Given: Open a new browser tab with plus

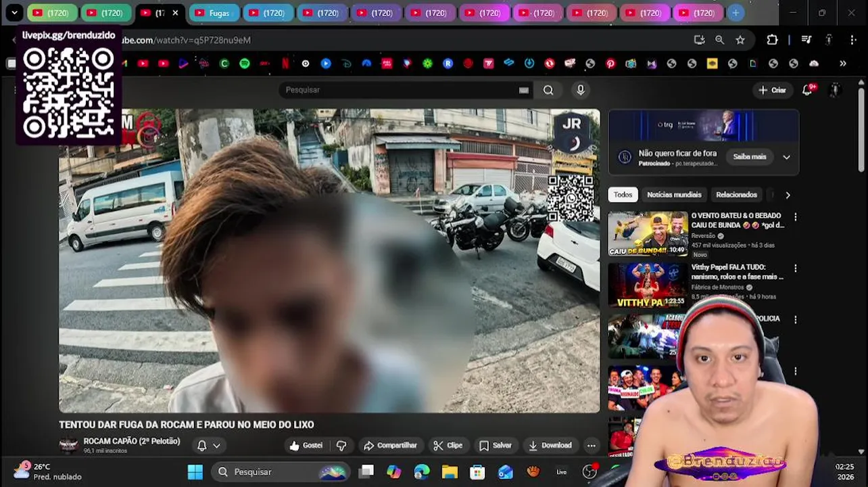Looking at the screenshot, I should (736, 13).
